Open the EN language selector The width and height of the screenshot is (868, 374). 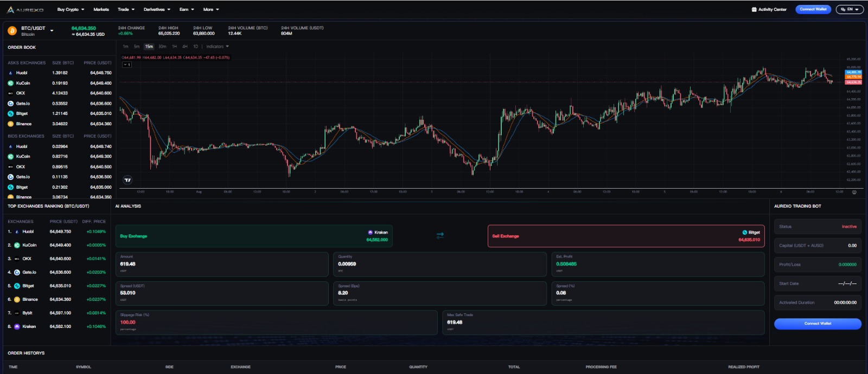tap(850, 9)
